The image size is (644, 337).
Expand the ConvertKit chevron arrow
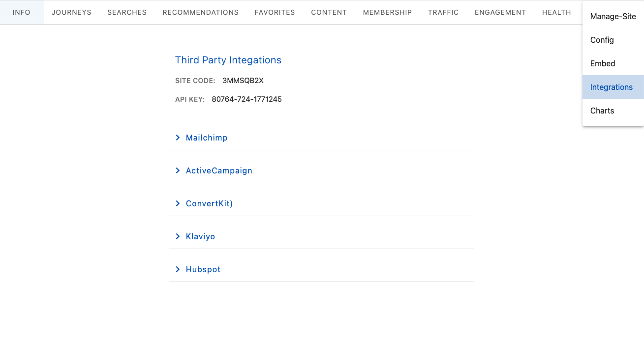pyautogui.click(x=178, y=204)
